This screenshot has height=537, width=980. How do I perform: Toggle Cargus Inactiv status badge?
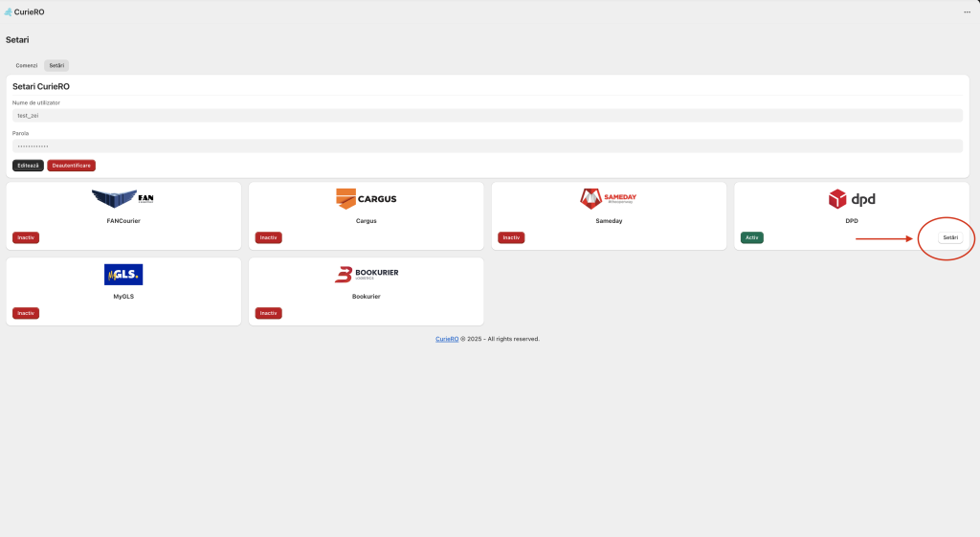269,237
